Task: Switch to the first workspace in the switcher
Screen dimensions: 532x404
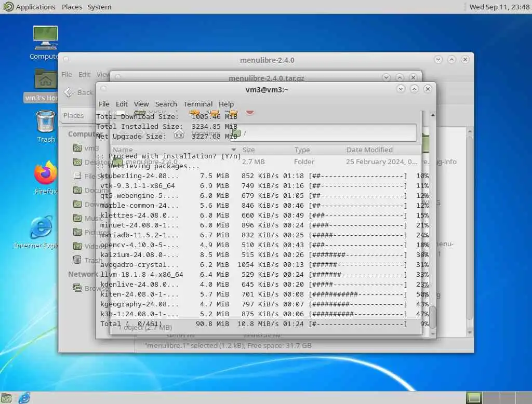Action: (474, 398)
